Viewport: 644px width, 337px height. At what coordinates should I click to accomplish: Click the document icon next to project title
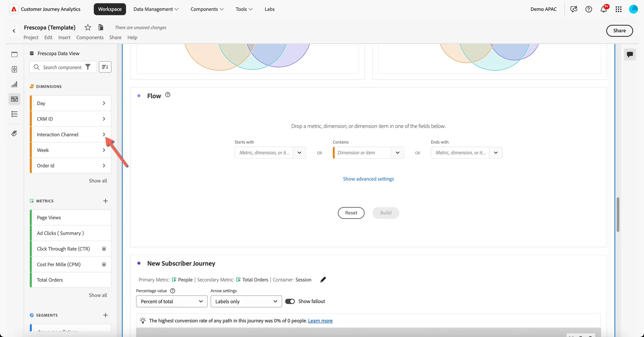coord(101,27)
